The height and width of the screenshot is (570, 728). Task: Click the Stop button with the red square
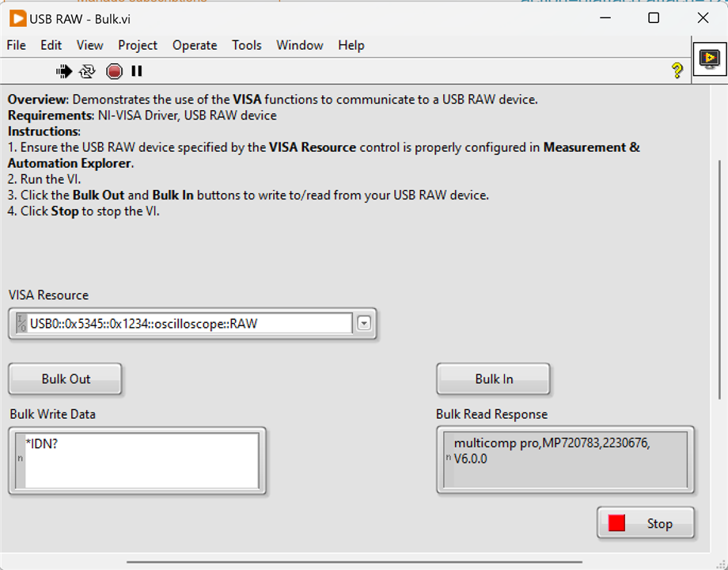(x=646, y=523)
